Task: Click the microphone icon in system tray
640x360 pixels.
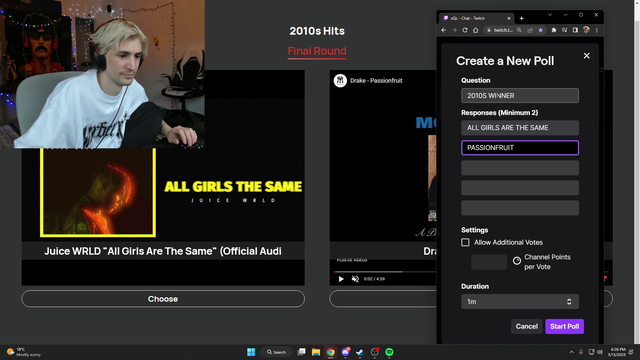Action: coord(581,352)
